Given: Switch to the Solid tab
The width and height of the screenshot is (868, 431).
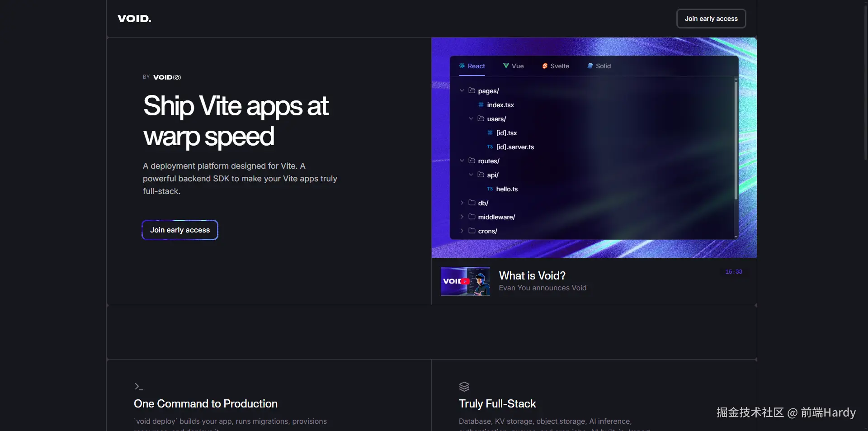Looking at the screenshot, I should click(x=599, y=66).
